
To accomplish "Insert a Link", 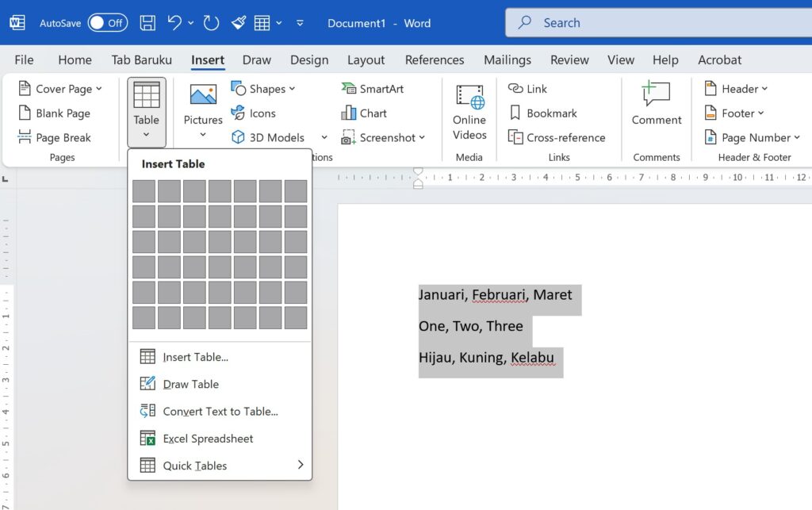I will 528,88.
